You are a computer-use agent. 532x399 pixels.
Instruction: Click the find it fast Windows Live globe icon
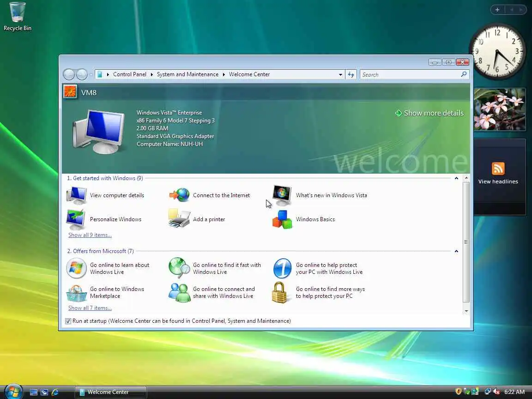tap(179, 268)
